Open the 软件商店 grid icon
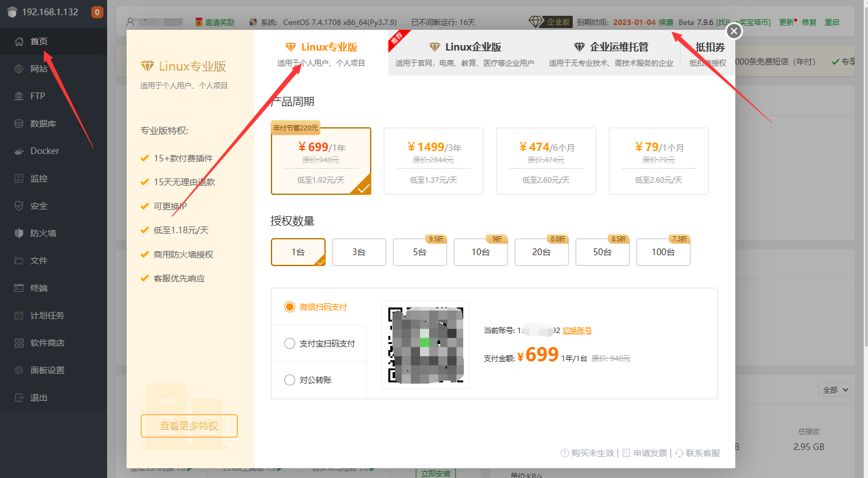 coord(19,343)
